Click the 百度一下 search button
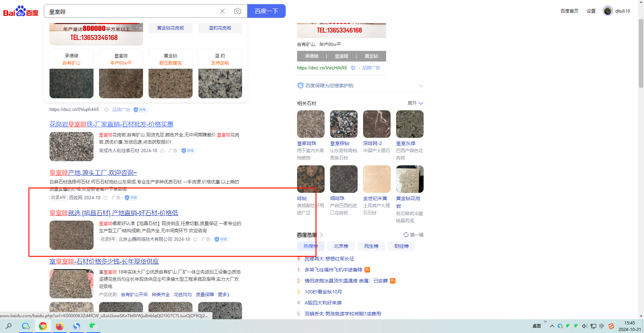The height and width of the screenshot is (333, 644). 266,11
